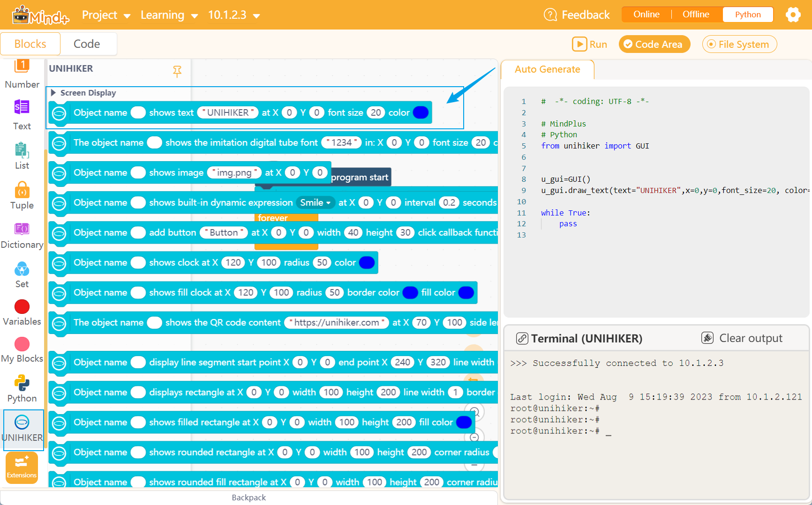This screenshot has height=505, width=812.
Task: Pin the UNIHIKER block palette
Action: (177, 72)
